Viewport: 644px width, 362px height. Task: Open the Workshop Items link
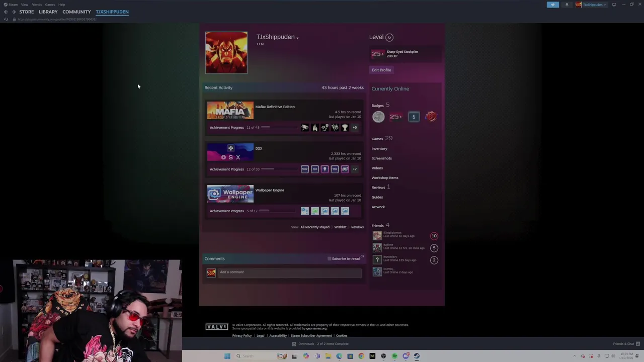[x=385, y=177]
